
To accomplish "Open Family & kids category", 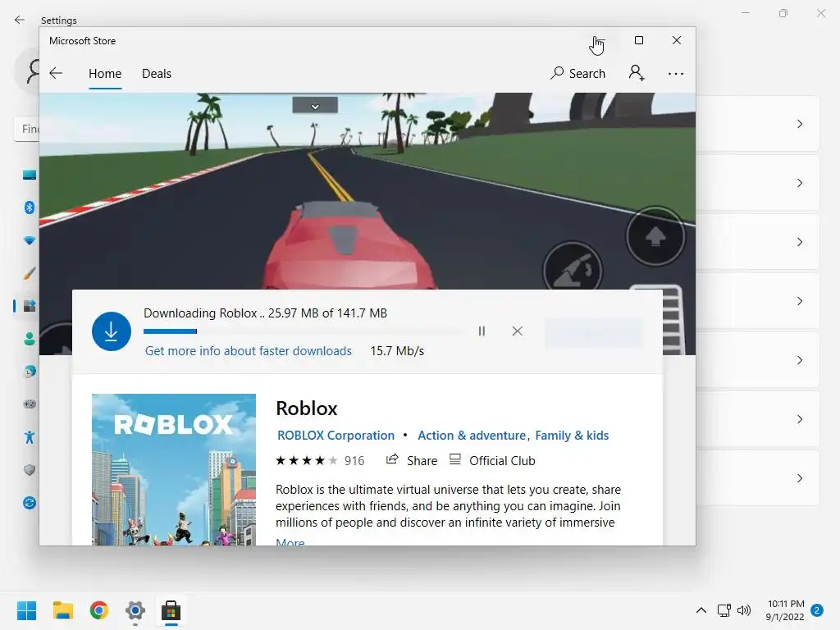I will coord(572,436).
